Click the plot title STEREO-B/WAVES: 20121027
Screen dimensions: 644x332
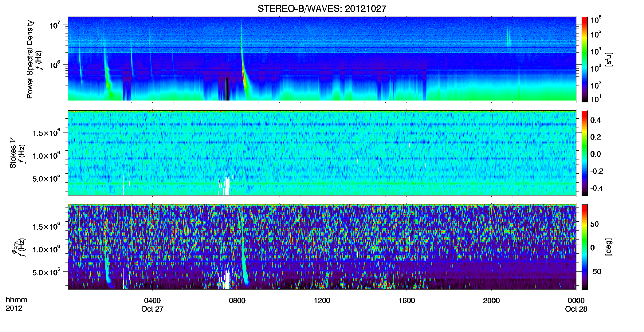322,9
